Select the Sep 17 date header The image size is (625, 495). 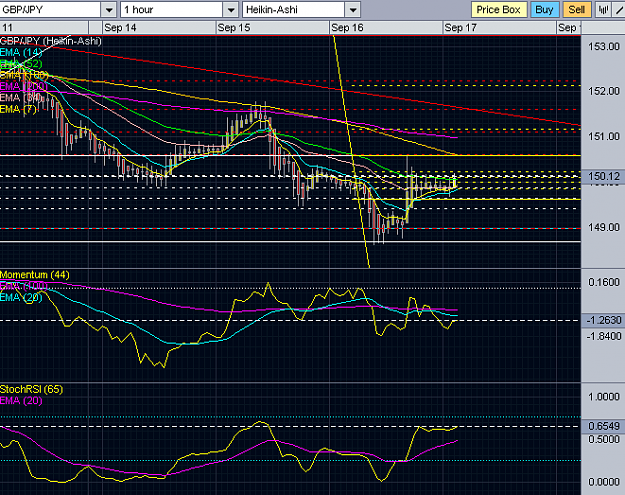point(460,28)
